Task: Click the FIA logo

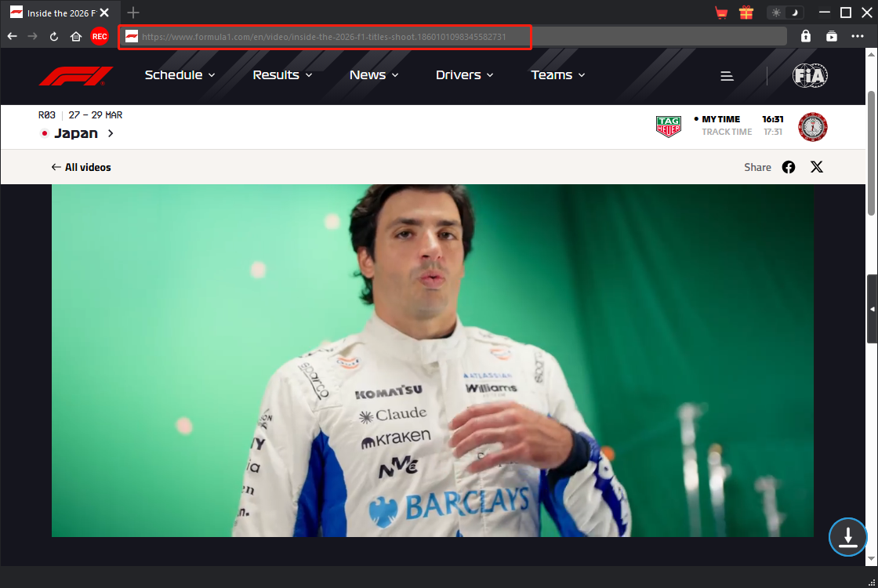Action: (810, 75)
